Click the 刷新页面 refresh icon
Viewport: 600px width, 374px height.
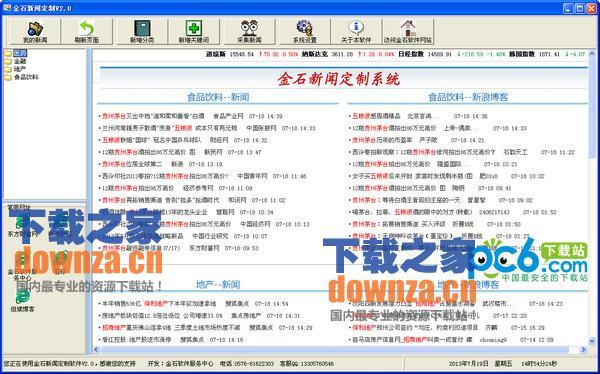[87, 29]
